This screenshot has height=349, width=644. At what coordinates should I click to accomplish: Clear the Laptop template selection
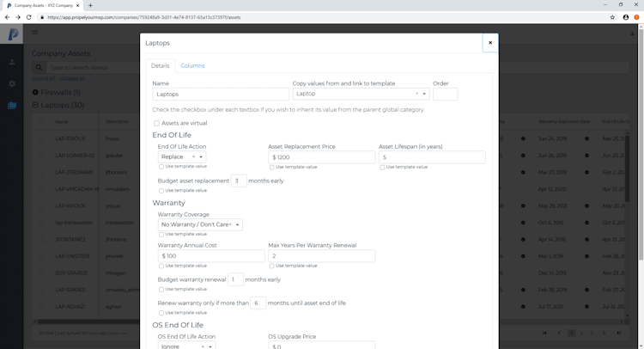click(416, 94)
